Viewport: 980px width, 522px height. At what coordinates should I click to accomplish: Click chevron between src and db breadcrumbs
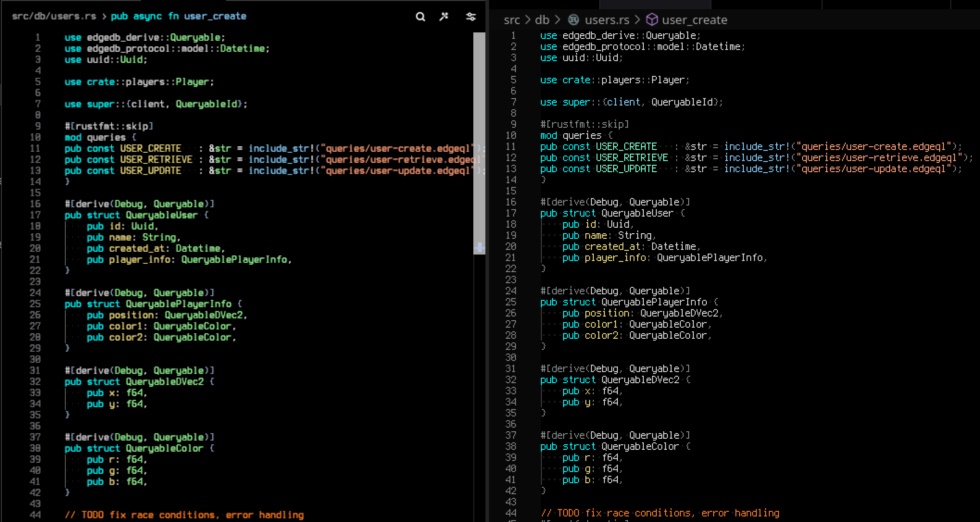coord(528,20)
